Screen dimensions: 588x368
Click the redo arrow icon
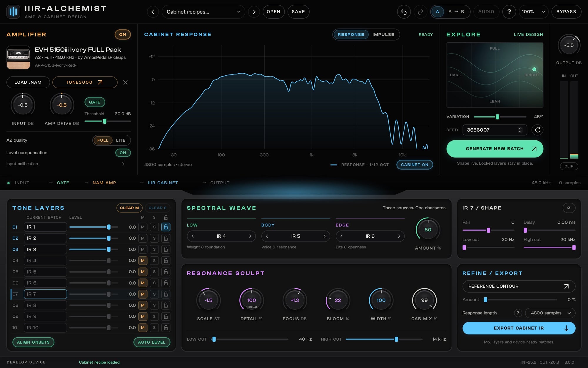(420, 12)
